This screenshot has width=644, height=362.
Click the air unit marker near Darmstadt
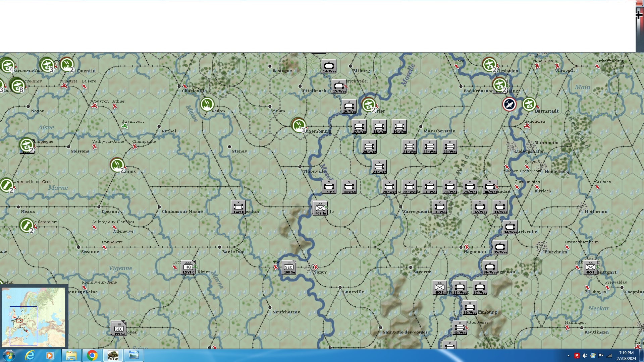pyautogui.click(x=509, y=105)
